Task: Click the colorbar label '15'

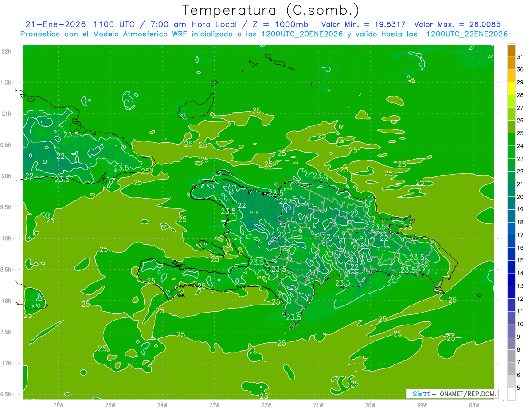Action: [520, 260]
